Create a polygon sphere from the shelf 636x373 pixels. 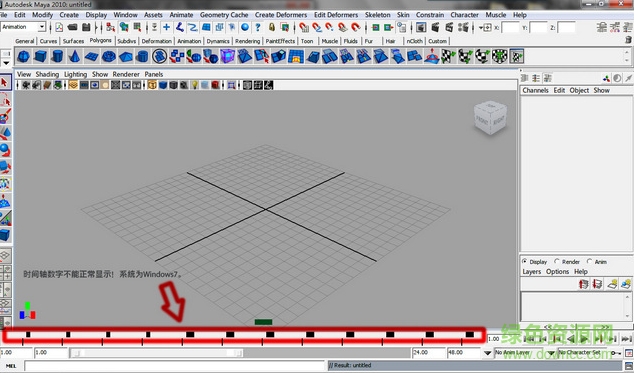click(x=24, y=56)
